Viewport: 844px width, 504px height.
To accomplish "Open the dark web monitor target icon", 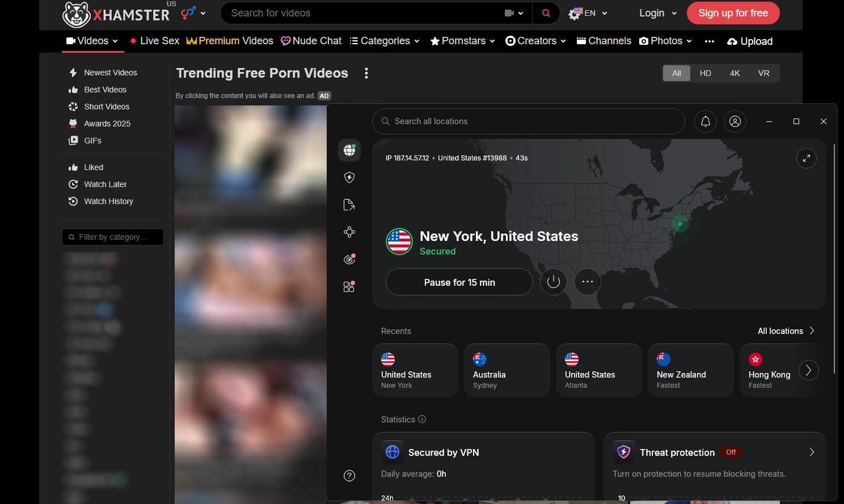I will [349, 259].
